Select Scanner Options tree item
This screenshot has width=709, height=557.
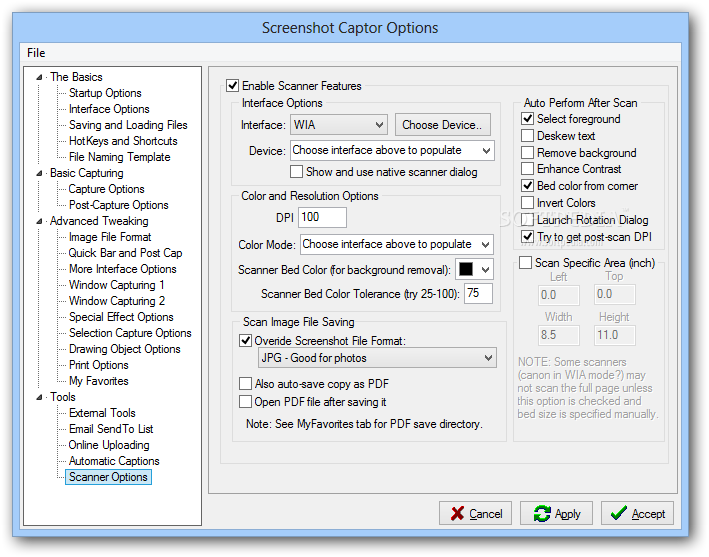(108, 477)
